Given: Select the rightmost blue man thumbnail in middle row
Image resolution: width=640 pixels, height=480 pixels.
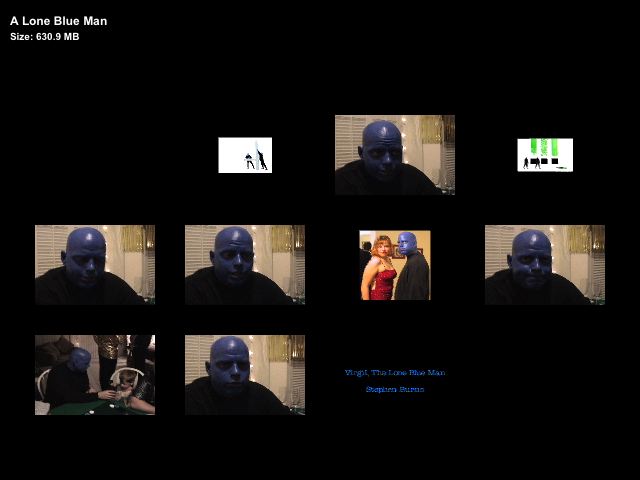Looking at the screenshot, I should 545,265.
